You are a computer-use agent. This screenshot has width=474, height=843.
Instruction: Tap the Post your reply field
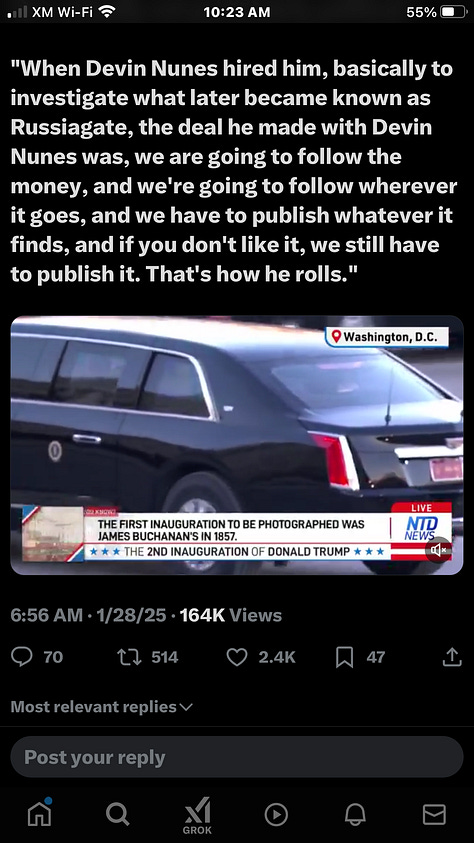(236, 757)
